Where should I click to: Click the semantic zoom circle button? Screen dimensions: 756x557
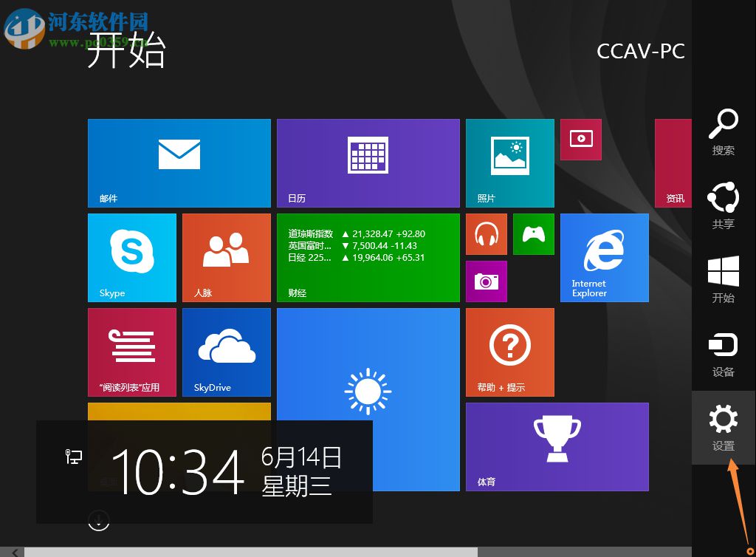pyautogui.click(x=99, y=520)
